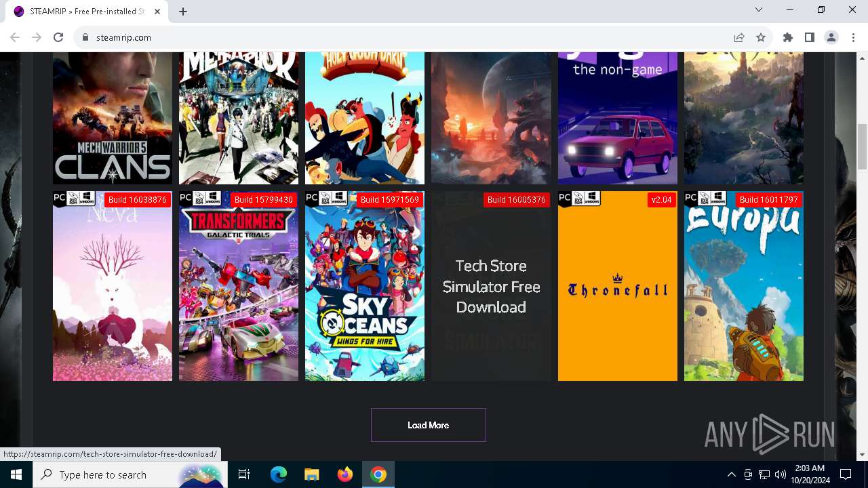The image size is (868, 488).
Task: Click Build 16038876 badge on Neva
Action: (x=138, y=200)
